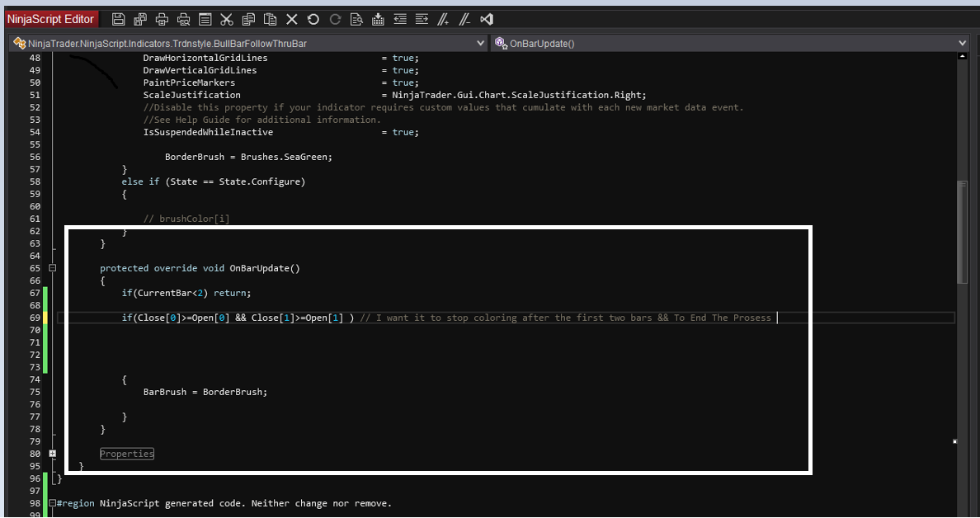Comment selected lines with the comment icon
Screen dimensions: 980x518
443,19
